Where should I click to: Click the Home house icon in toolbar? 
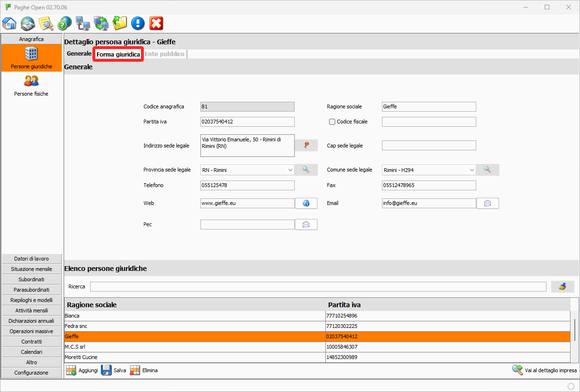[x=9, y=23]
